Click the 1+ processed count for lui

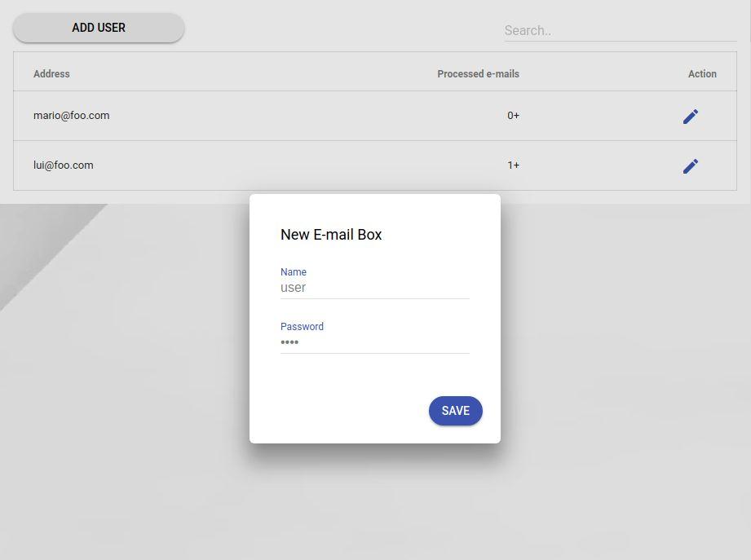pos(513,165)
